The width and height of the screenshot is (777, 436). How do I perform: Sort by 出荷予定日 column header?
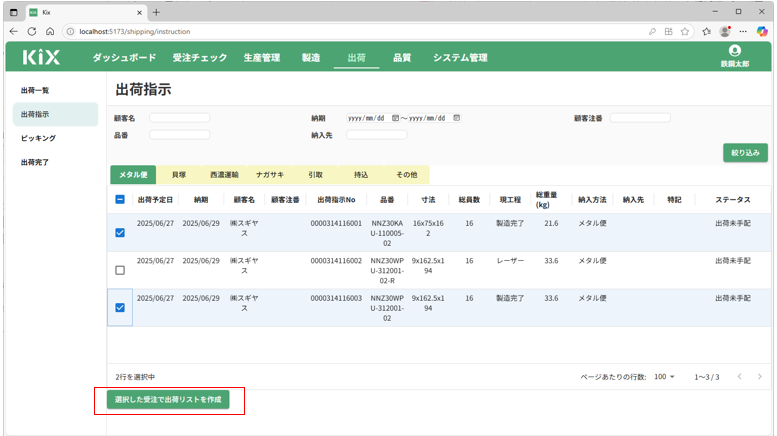[x=155, y=200]
